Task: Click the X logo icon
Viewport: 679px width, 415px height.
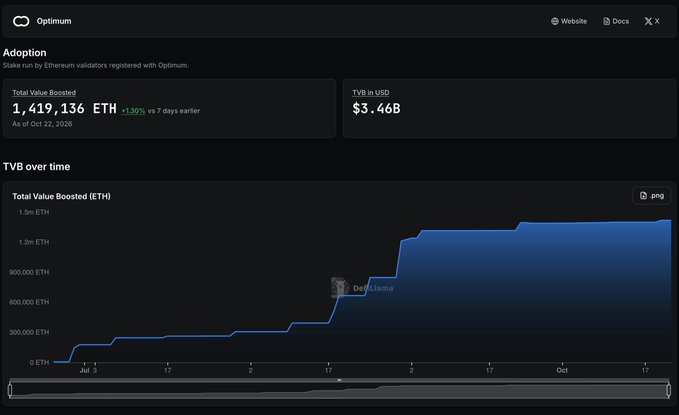Action: click(648, 21)
